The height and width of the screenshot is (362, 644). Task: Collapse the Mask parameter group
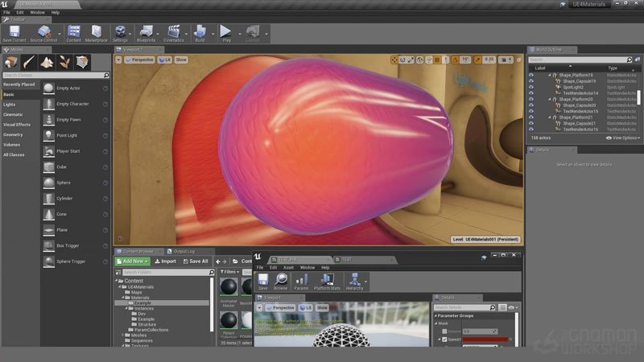point(436,323)
